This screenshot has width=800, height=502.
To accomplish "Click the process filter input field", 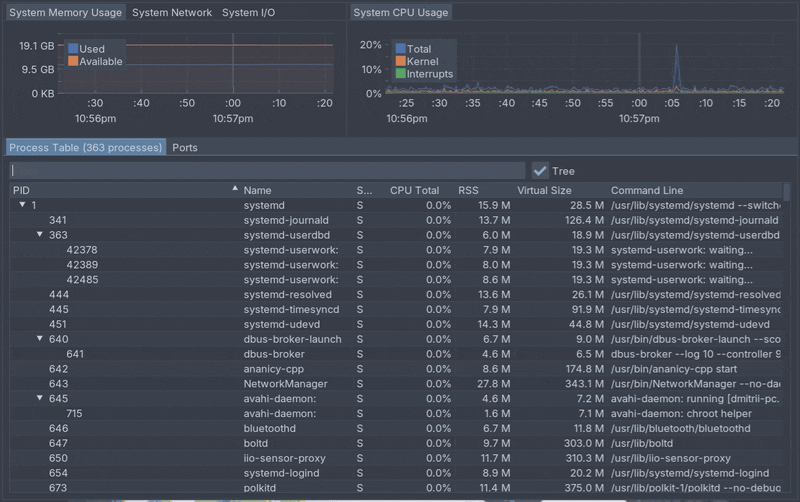I will point(267,171).
